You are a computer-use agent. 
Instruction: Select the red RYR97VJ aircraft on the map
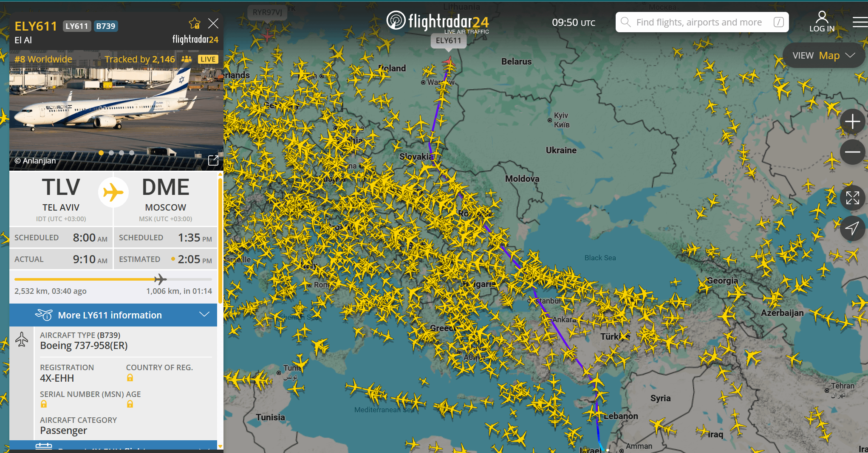pos(267,35)
